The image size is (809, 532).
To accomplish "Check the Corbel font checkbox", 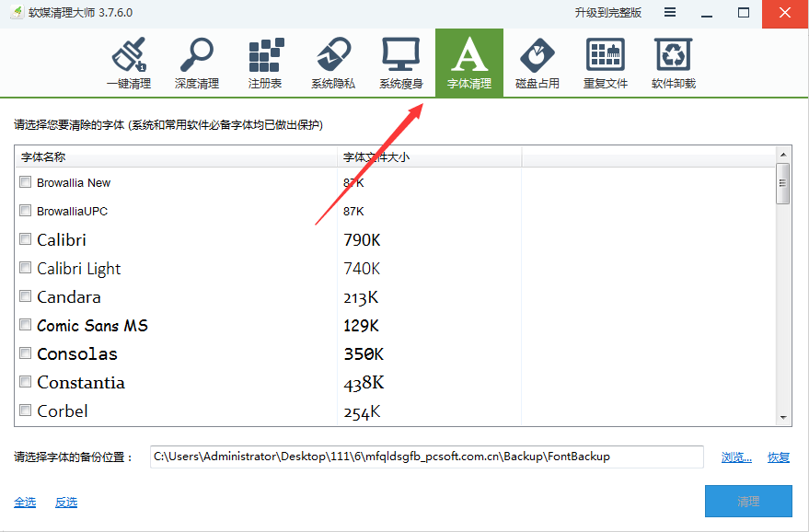I will coord(25,411).
